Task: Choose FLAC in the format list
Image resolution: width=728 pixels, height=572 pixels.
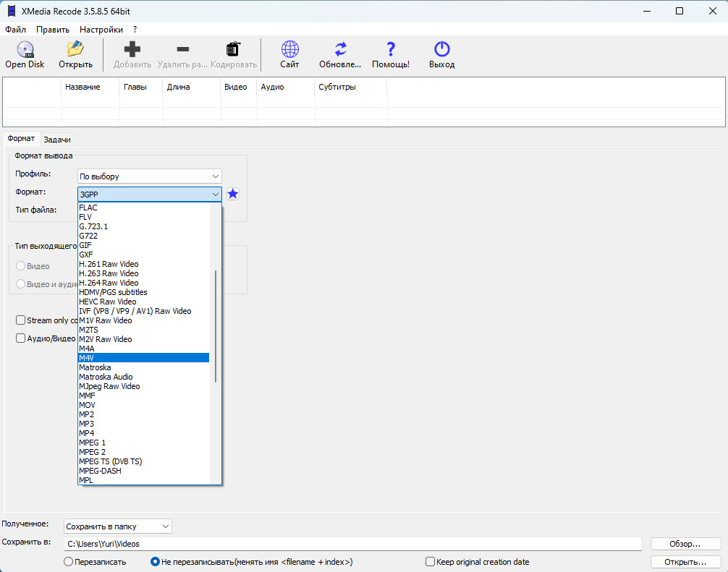Action: [x=144, y=208]
